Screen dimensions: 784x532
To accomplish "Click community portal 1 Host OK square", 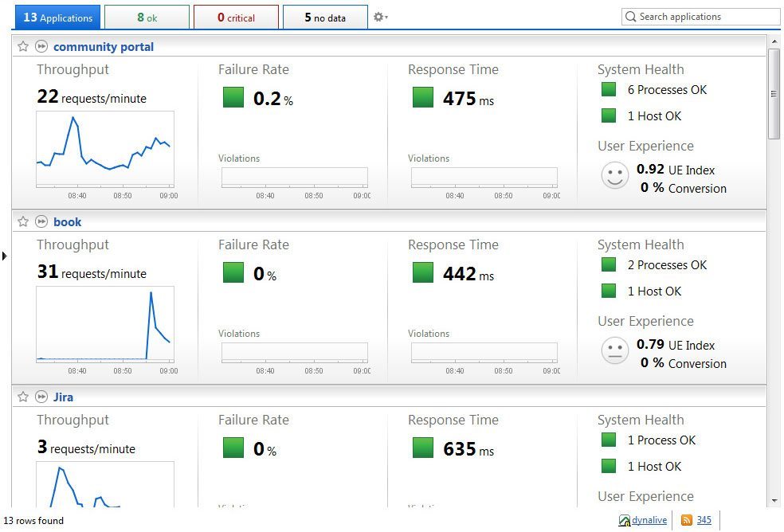I will (x=609, y=115).
